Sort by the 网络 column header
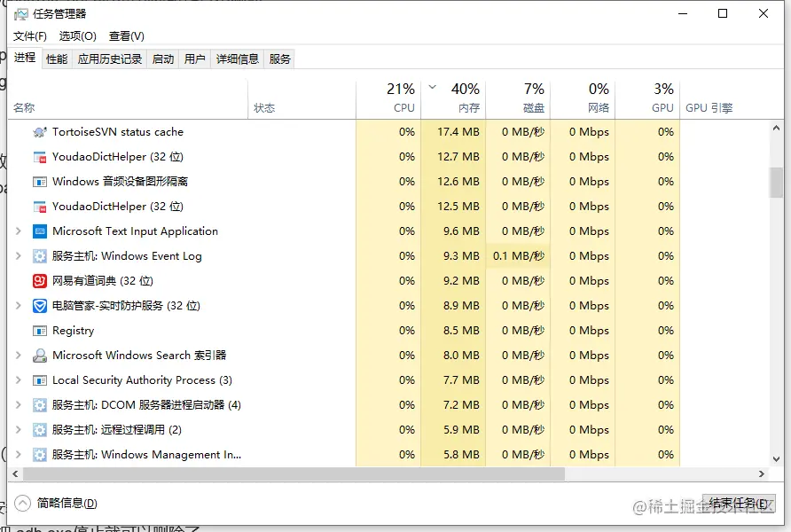The width and height of the screenshot is (791, 532). [x=583, y=98]
